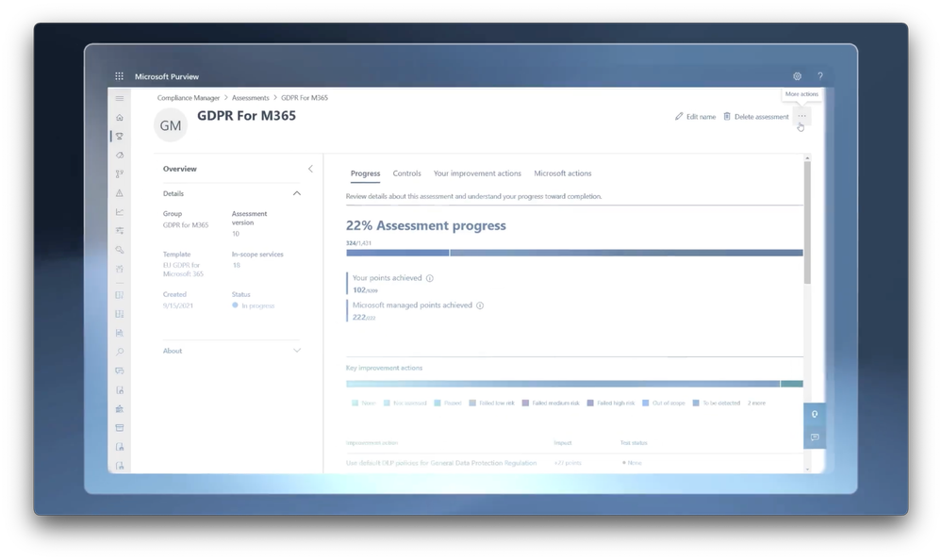Show 2 more legend items
The height and width of the screenshot is (560, 942).
pyautogui.click(x=756, y=404)
